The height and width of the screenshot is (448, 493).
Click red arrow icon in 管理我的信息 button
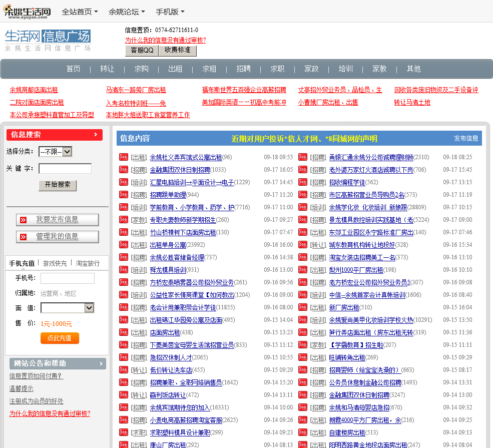point(23,237)
